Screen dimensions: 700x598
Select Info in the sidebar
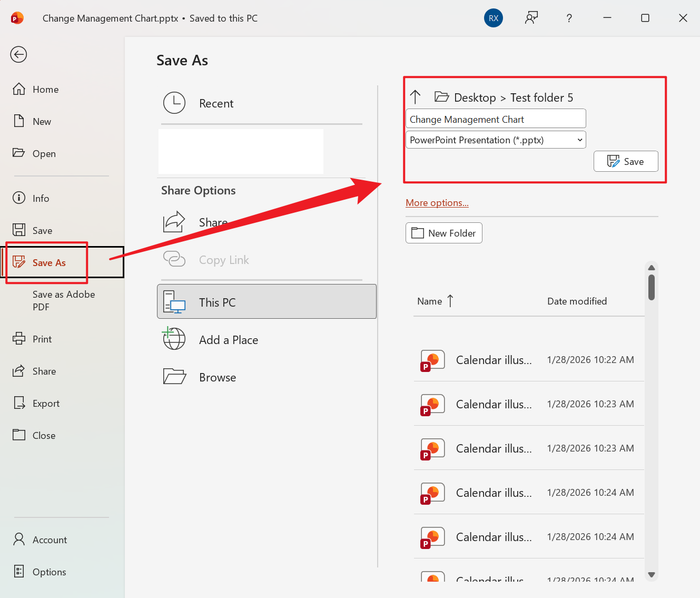click(41, 199)
